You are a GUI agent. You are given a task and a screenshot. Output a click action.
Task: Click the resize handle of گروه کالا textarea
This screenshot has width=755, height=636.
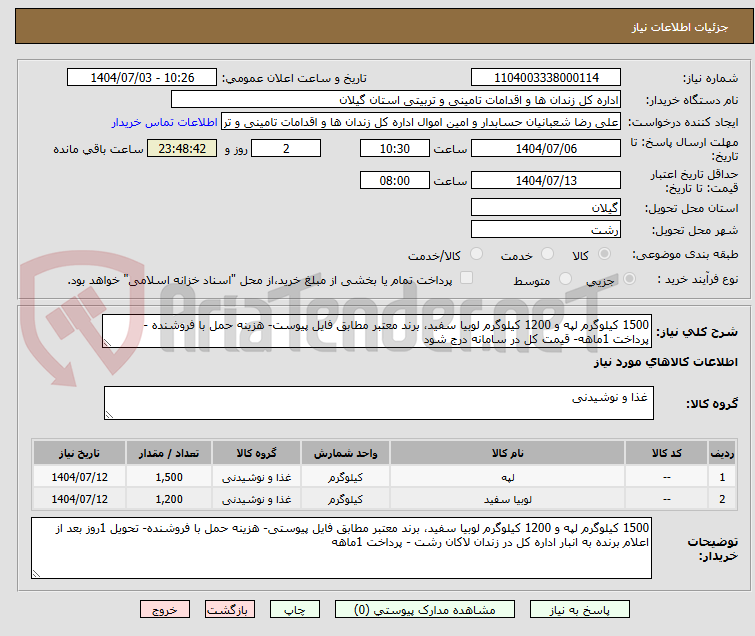point(109,415)
